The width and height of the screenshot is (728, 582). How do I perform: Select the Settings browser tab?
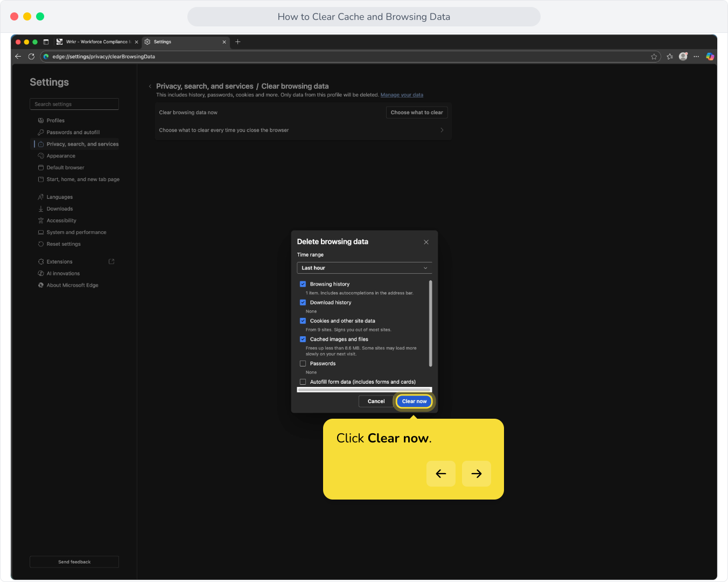186,41
